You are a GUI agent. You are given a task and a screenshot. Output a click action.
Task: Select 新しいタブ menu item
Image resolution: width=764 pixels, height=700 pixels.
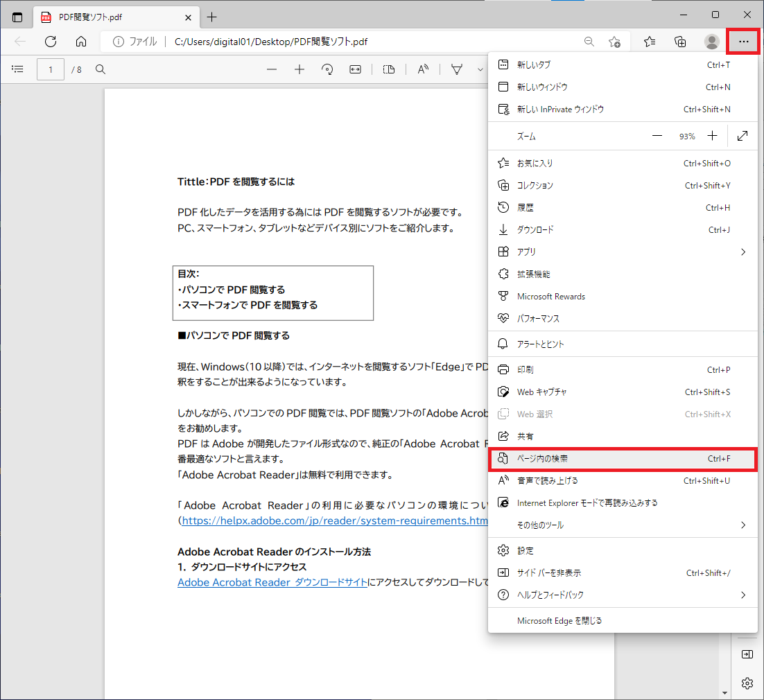click(623, 64)
